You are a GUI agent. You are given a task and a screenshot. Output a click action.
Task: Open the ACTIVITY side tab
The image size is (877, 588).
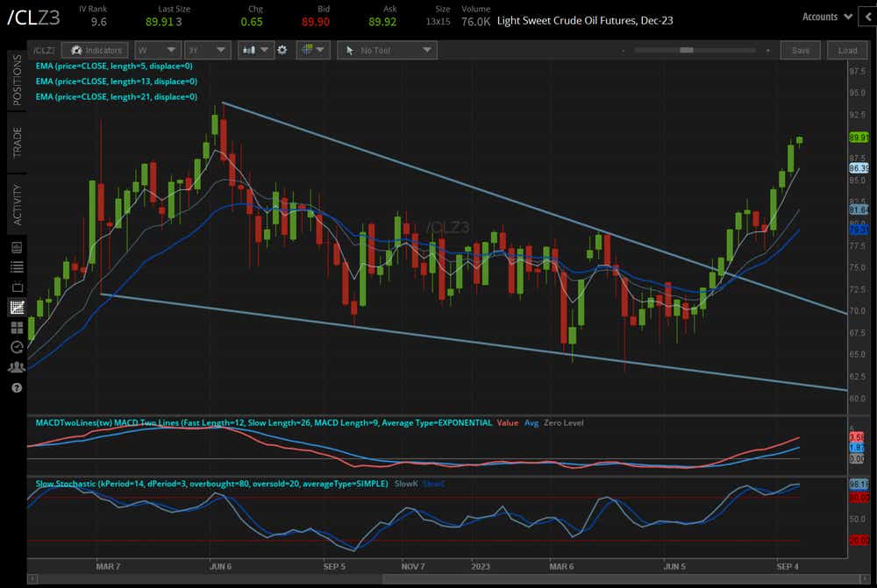18,204
